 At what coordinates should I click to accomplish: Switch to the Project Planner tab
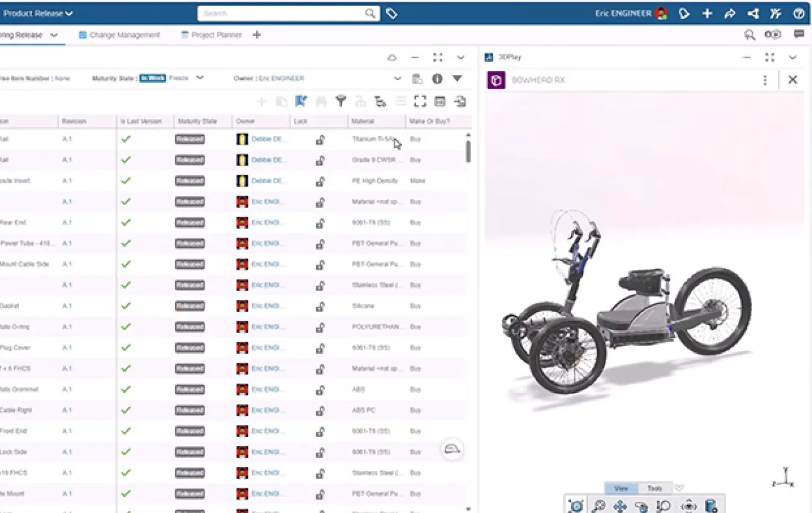[x=212, y=35]
